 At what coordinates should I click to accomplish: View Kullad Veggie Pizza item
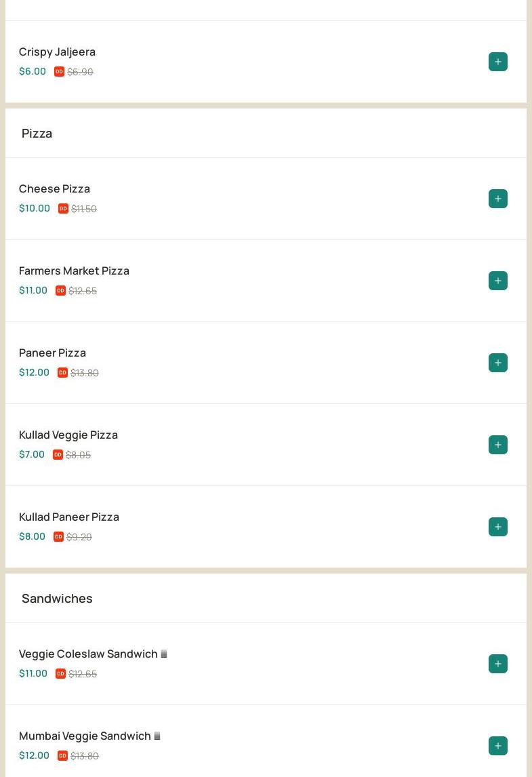pos(68,435)
